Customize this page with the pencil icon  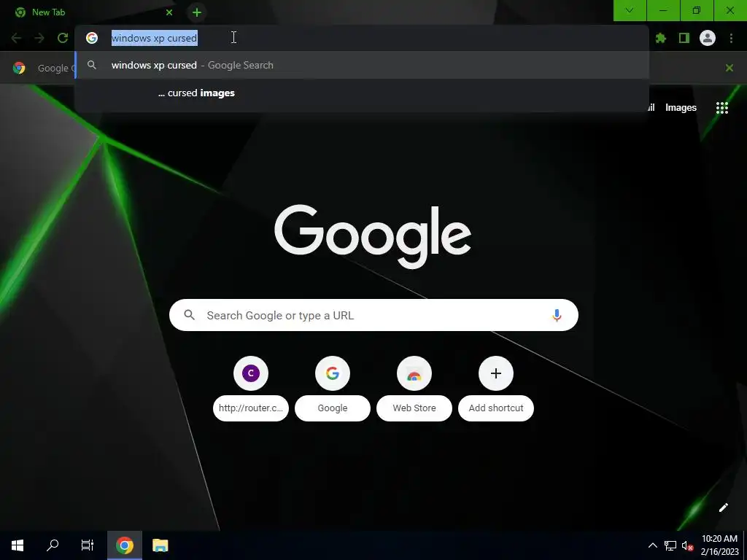pyautogui.click(x=723, y=507)
